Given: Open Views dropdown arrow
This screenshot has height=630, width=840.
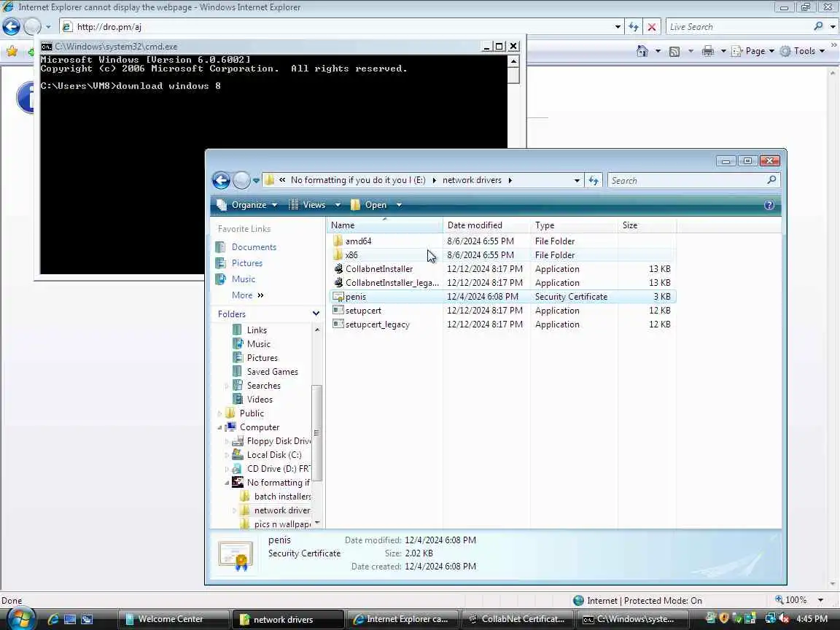Looking at the screenshot, I should click(338, 205).
